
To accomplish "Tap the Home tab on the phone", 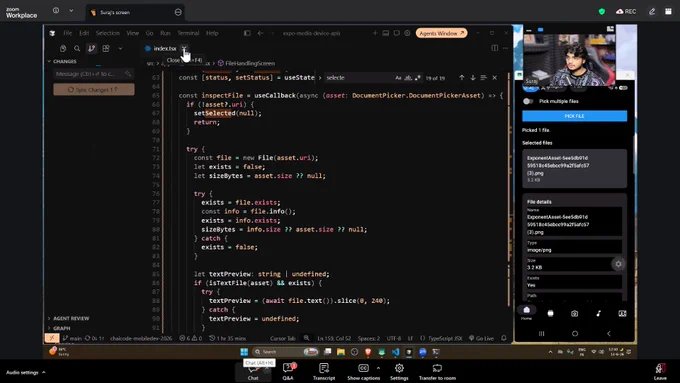I will click(x=526, y=313).
